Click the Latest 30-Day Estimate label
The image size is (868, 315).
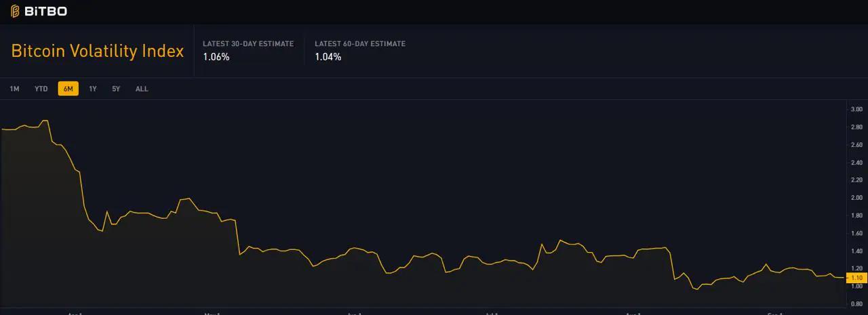[248, 44]
